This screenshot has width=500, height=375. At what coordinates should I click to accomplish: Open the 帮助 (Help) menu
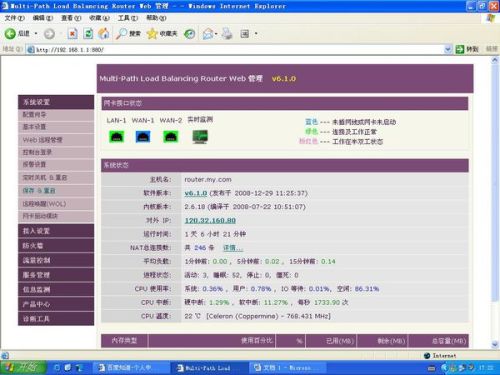click(156, 18)
